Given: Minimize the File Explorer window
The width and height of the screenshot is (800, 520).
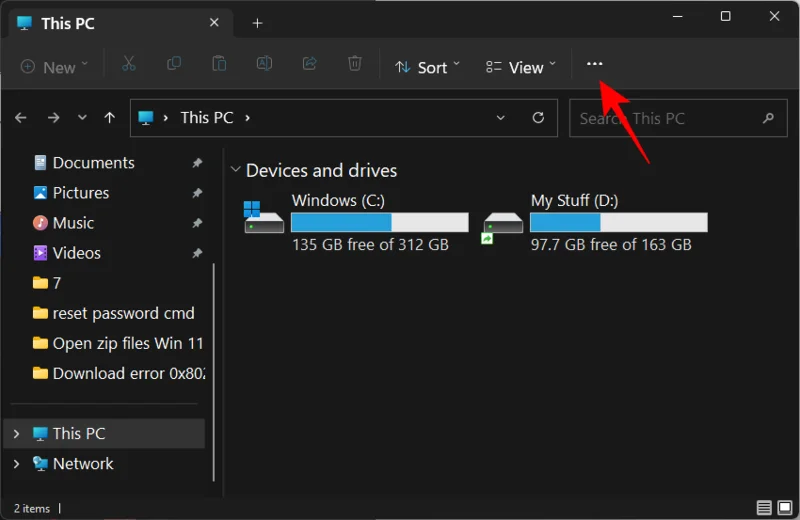Looking at the screenshot, I should pos(678,16).
